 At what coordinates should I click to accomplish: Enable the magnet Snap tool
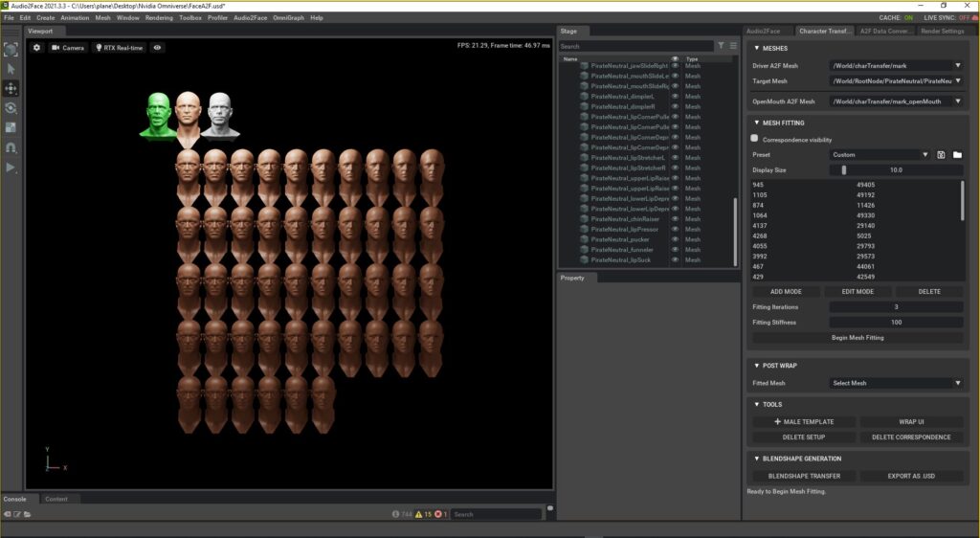(x=11, y=148)
